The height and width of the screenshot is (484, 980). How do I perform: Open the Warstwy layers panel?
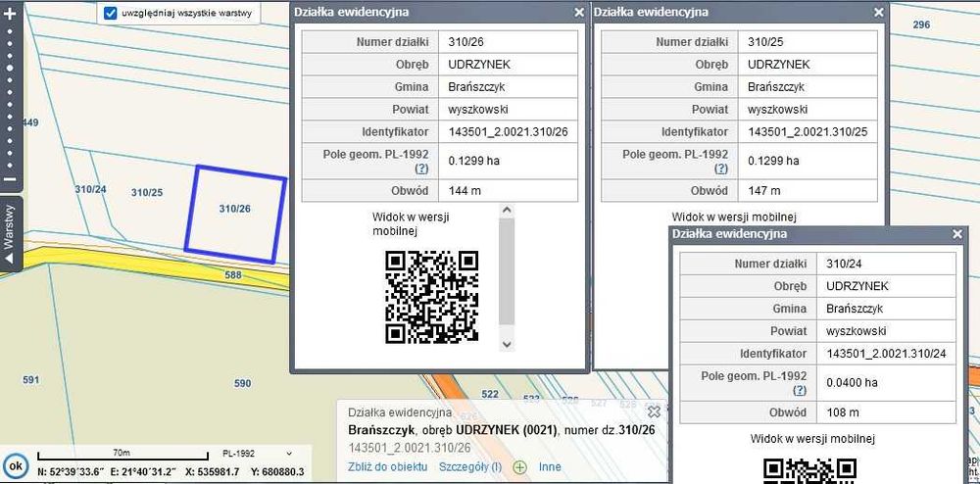click(10, 233)
